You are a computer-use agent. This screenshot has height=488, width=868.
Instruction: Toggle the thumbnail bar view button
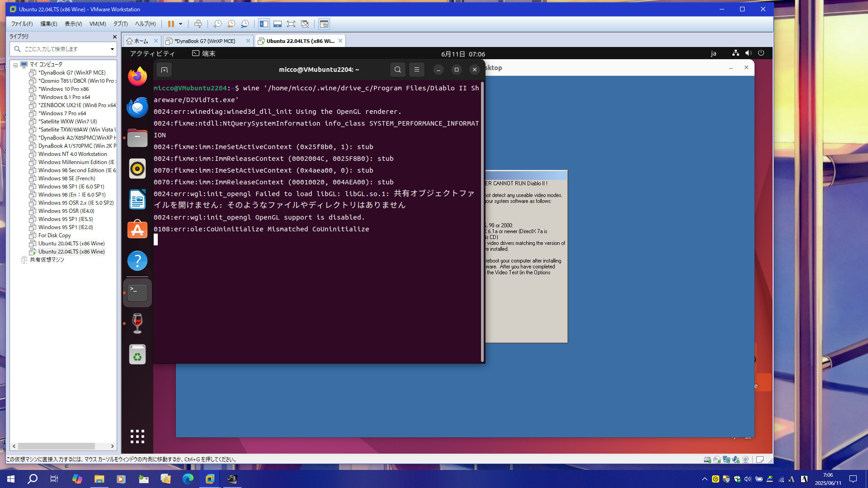(278, 24)
